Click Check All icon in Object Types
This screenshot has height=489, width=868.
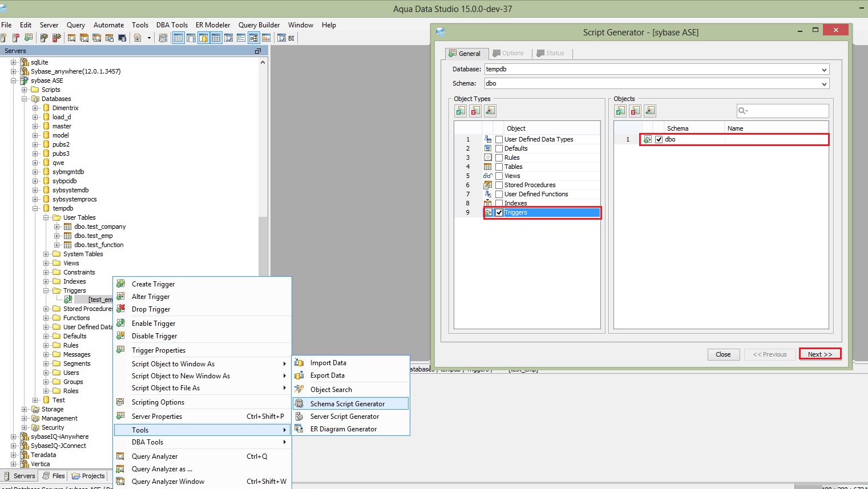pyautogui.click(x=461, y=111)
